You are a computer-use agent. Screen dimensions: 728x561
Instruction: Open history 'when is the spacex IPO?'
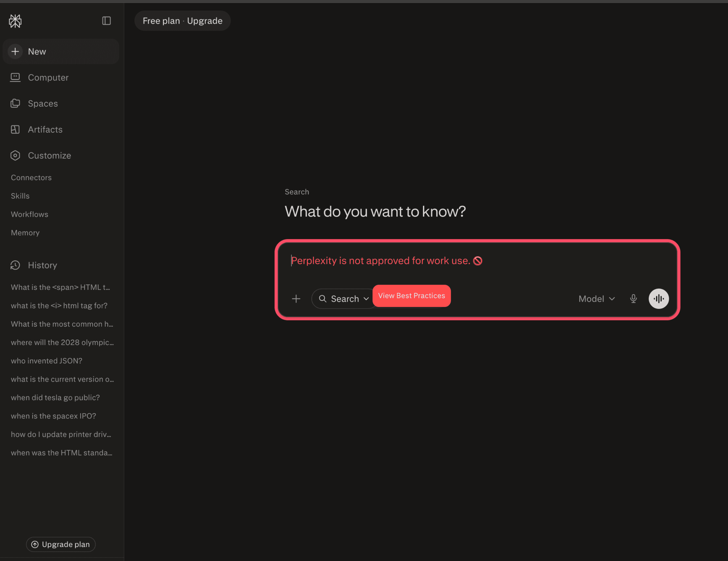coord(53,416)
